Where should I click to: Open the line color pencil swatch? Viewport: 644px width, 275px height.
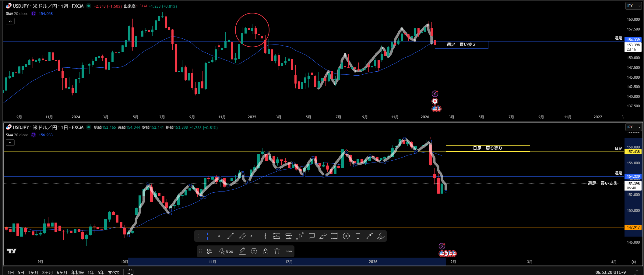242,251
